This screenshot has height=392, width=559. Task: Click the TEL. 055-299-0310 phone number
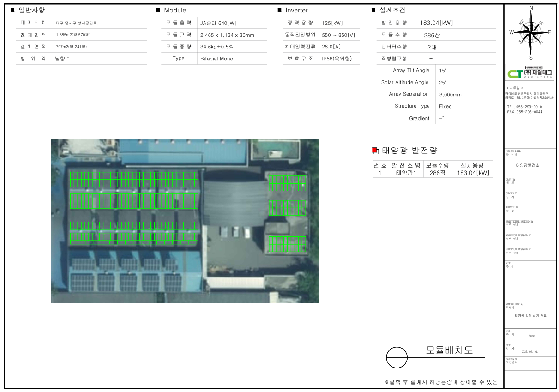pos(524,107)
